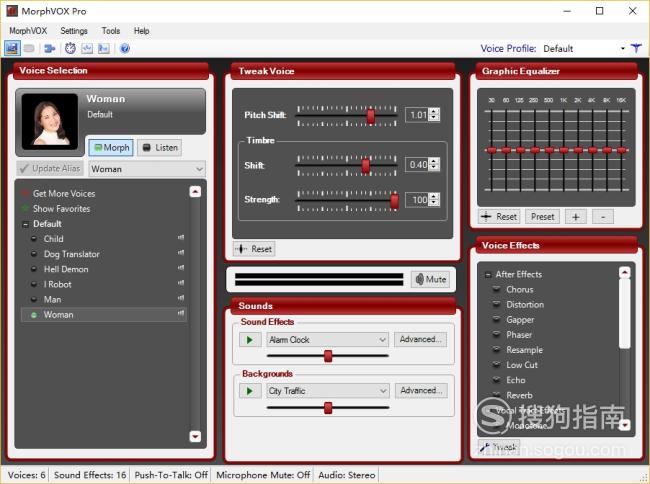Click the red Get More Voices icon
650x484 pixels.
click(x=25, y=193)
